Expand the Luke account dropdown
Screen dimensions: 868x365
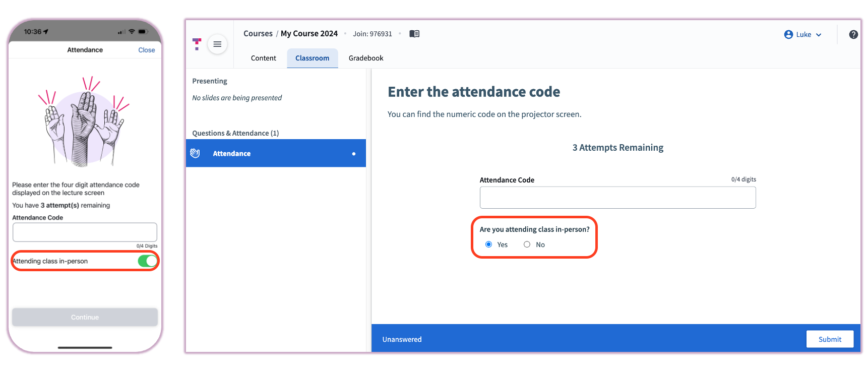[x=818, y=34]
